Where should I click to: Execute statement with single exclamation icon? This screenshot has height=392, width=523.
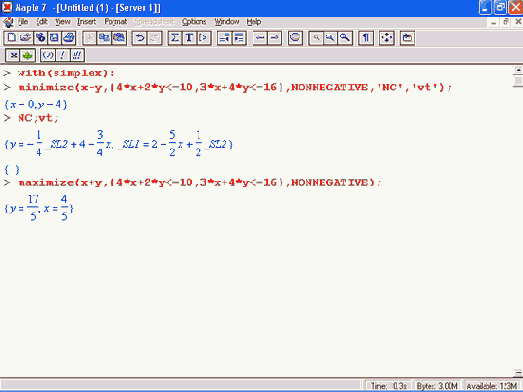(62, 55)
